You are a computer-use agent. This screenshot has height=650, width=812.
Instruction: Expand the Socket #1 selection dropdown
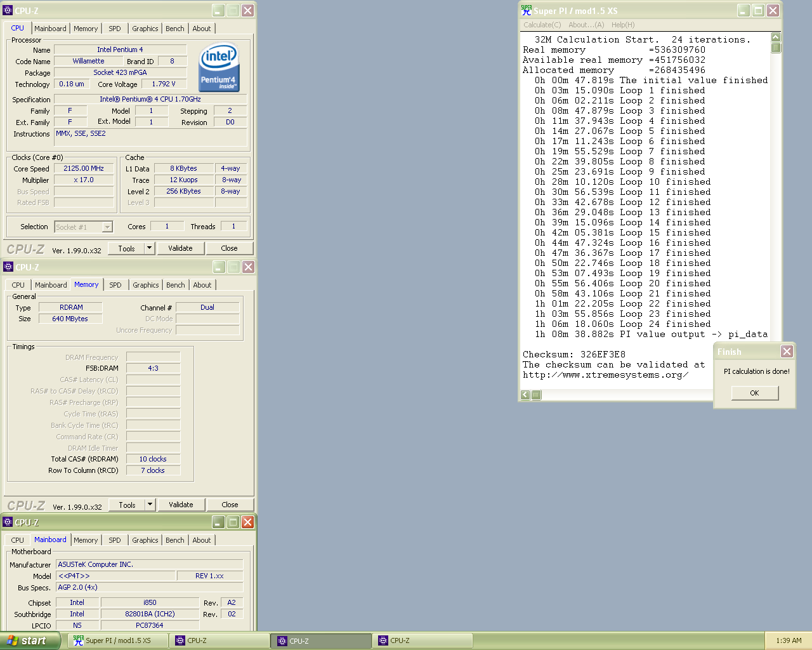point(107,227)
